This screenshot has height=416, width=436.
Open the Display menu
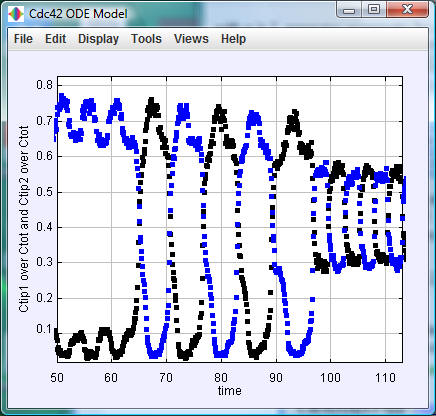click(x=98, y=39)
